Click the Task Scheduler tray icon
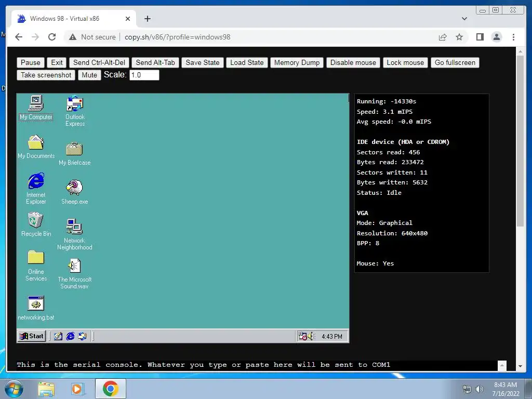 pyautogui.click(x=302, y=336)
